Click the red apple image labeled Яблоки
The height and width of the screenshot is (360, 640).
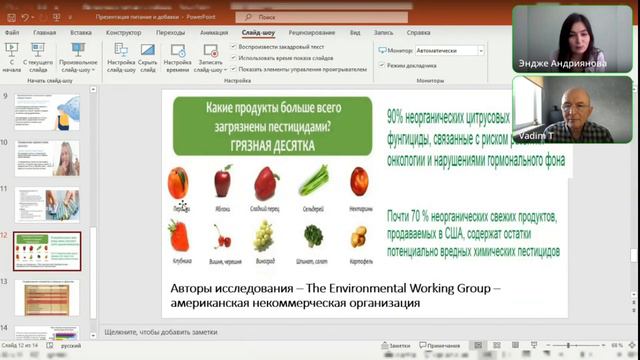click(223, 182)
